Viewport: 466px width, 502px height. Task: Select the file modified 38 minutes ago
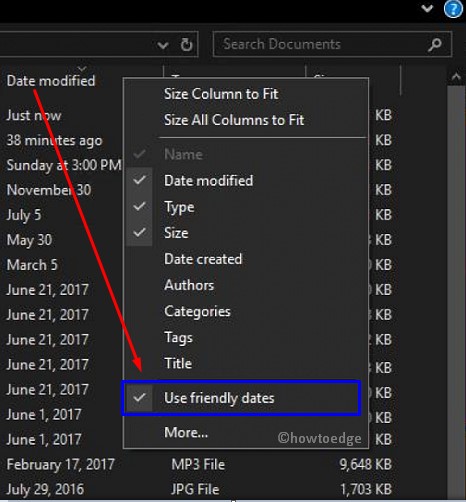coord(54,140)
